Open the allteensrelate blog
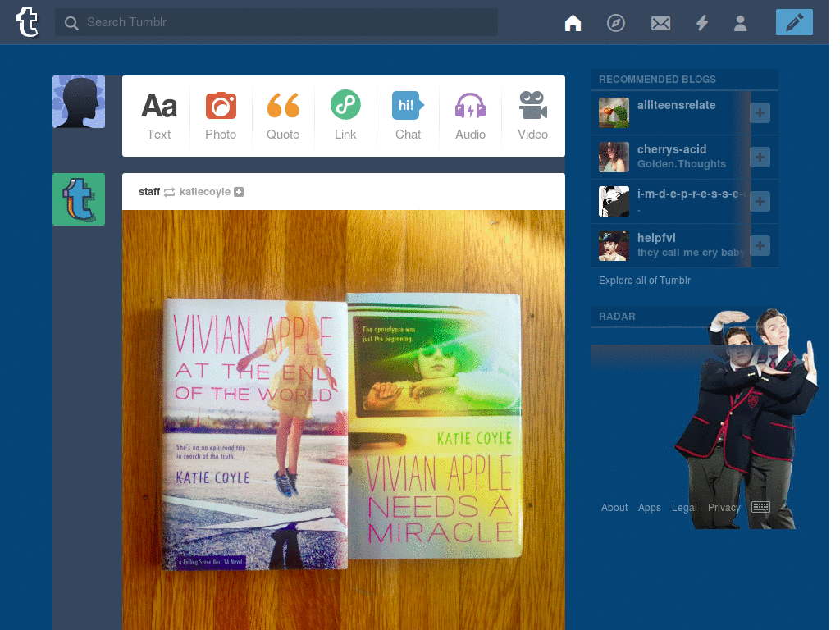 tap(676, 105)
